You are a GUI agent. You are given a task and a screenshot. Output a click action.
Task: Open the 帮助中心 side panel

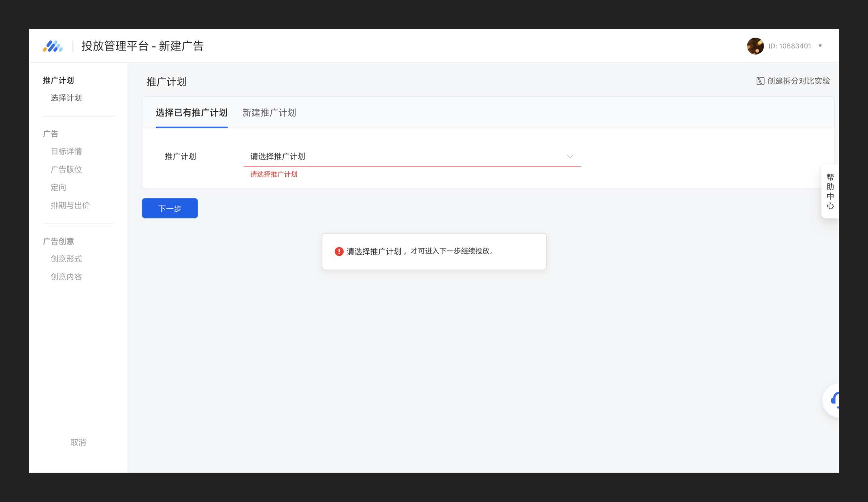pyautogui.click(x=830, y=191)
